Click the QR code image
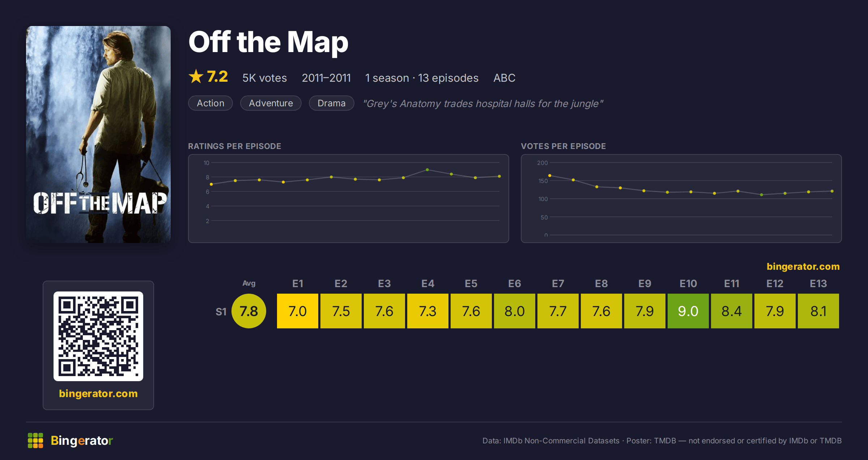 point(98,336)
